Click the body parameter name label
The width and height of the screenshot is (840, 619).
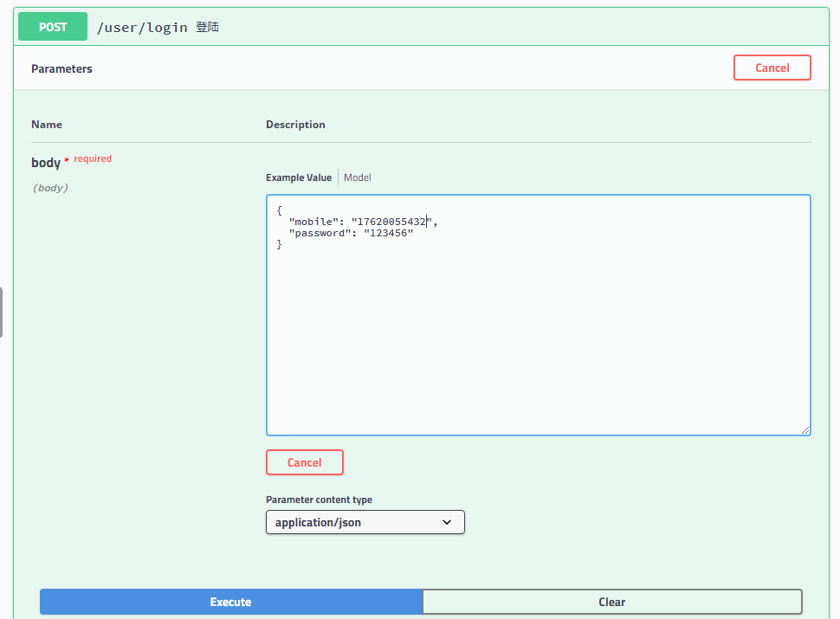point(46,163)
